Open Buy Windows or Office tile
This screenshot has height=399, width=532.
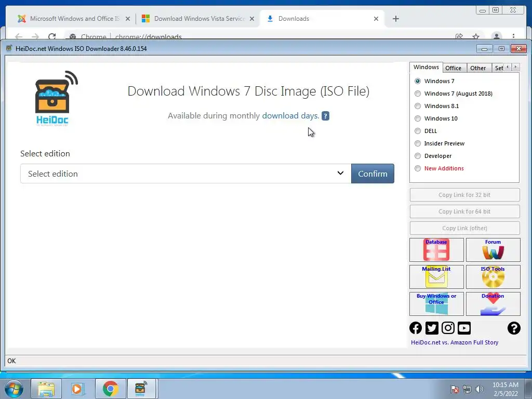point(436,304)
